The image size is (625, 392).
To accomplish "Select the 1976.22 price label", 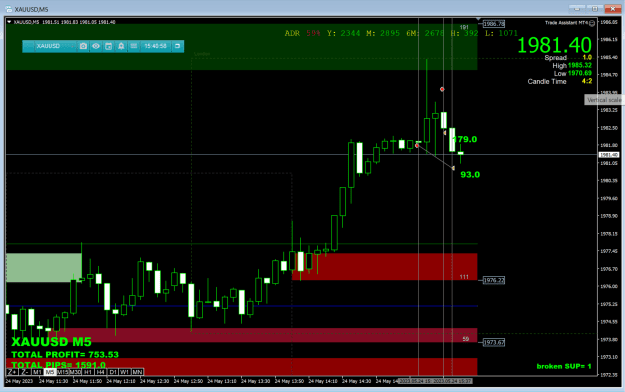I will coord(494,280).
